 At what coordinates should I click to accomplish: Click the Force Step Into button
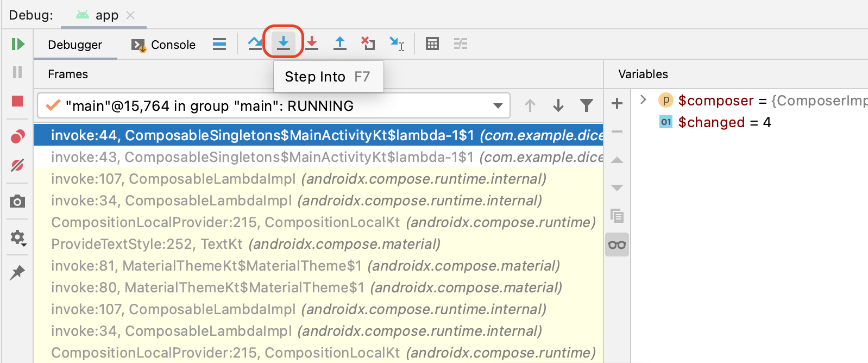tap(312, 43)
